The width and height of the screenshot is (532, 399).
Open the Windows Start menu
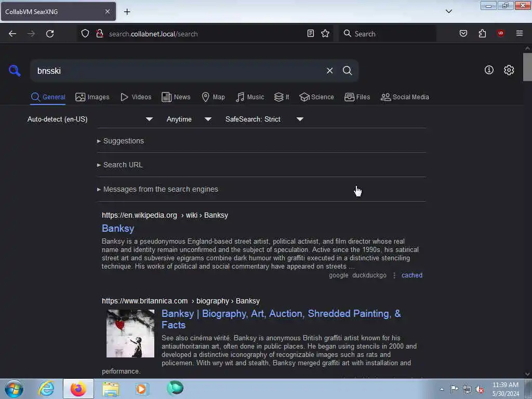click(14, 389)
